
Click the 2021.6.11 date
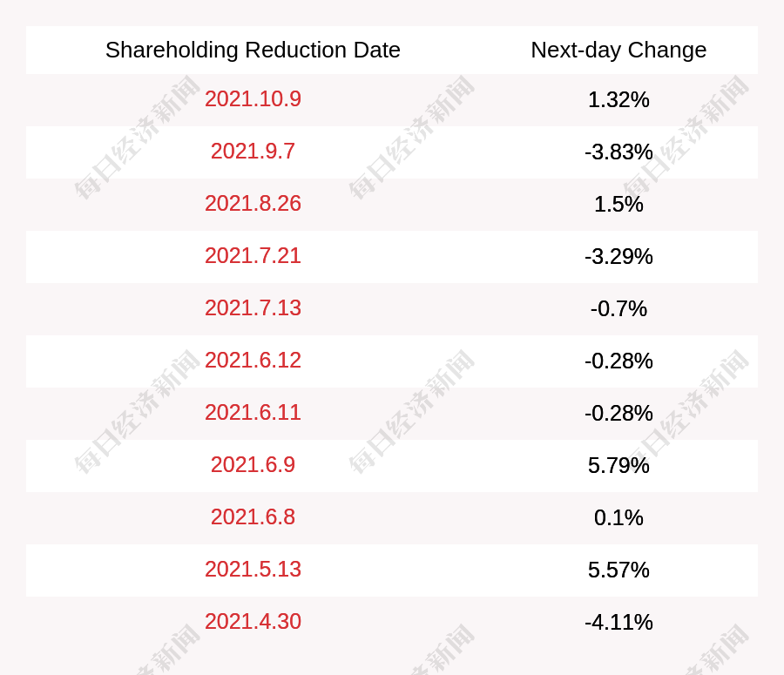pos(253,413)
